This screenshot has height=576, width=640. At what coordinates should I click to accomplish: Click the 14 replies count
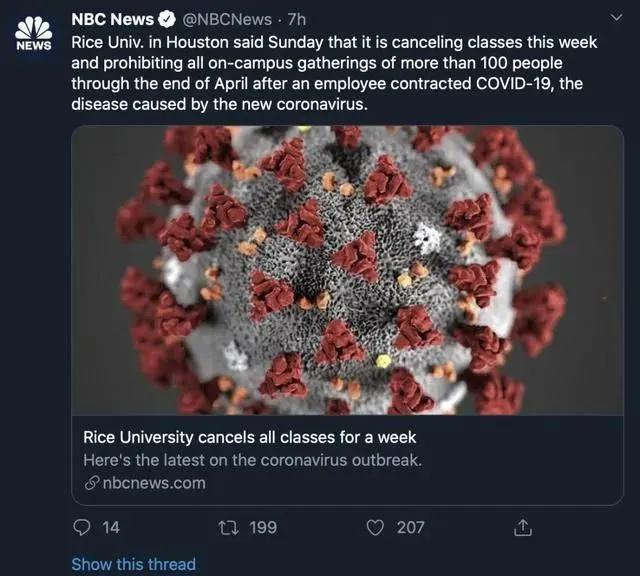[x=111, y=526]
